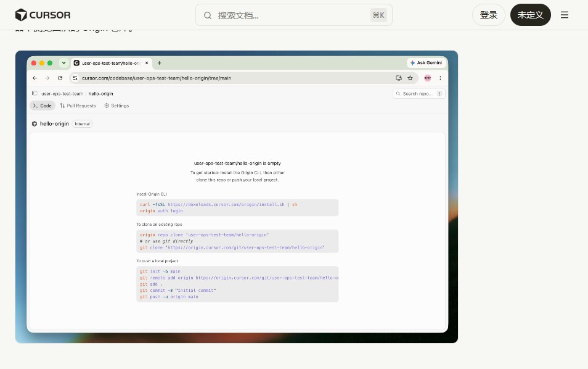Focus the 搜索文档 search field
The width and height of the screenshot is (588, 369).
[293, 15]
